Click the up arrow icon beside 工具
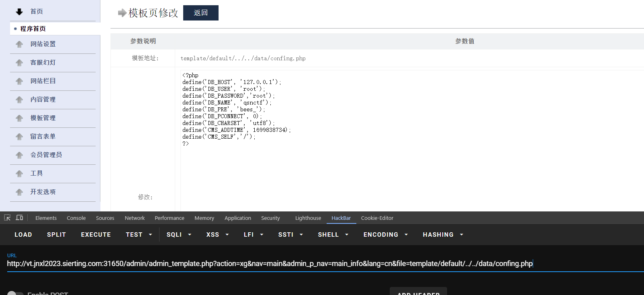Image resolution: width=644 pixels, height=295 pixels. (19, 174)
